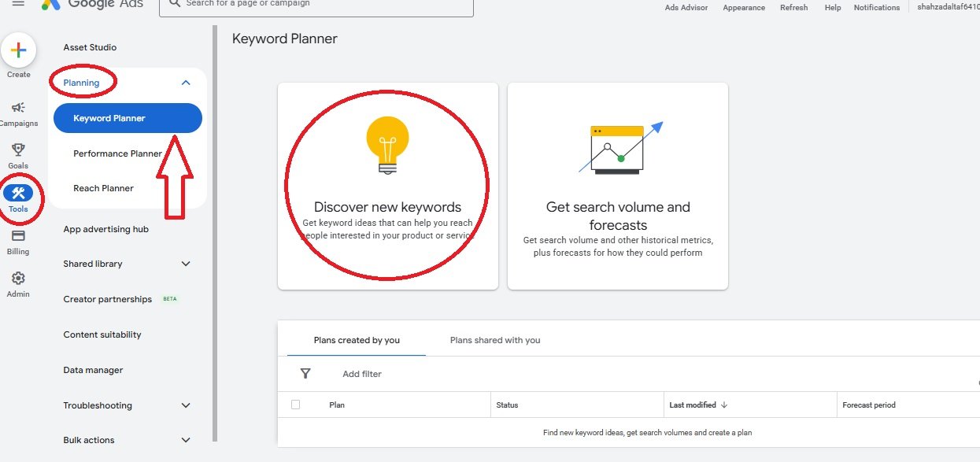Open the Notifications bell
Screen dimensions: 980x462
pos(876,7)
